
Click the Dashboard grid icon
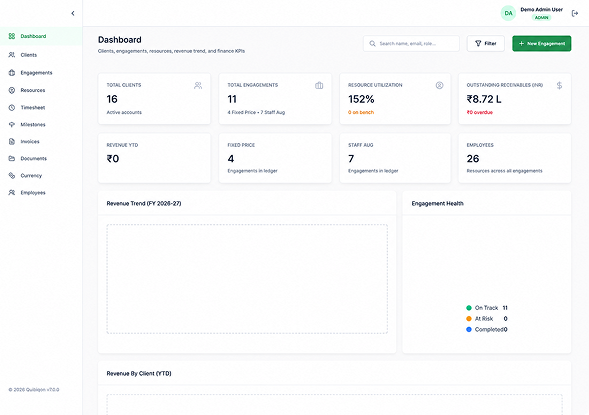coord(12,36)
